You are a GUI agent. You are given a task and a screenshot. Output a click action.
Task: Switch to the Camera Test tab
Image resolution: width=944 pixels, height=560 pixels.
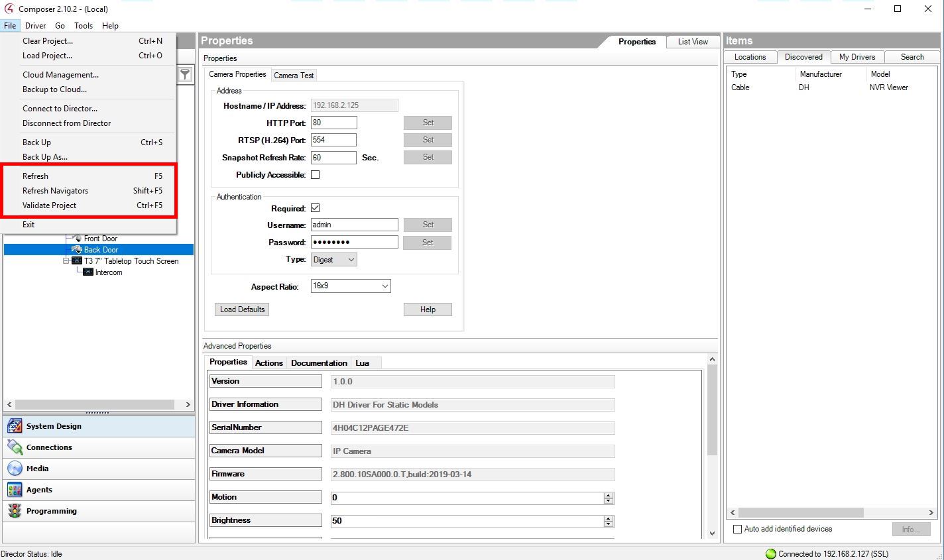294,76
